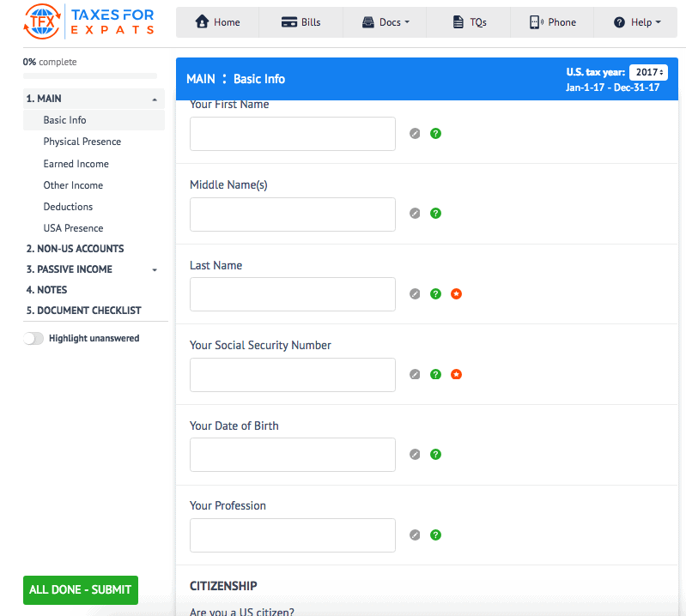This screenshot has height=616, width=686.
Task: Click the ALL DONE - SUBMIT button
Action: click(x=81, y=590)
